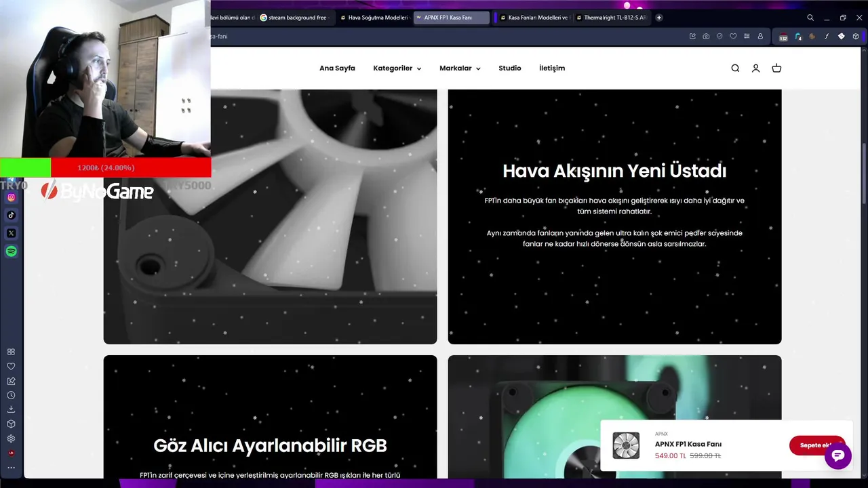Expand the Kategoriler dropdown menu
The width and height of the screenshot is (868, 488).
[x=397, y=68]
